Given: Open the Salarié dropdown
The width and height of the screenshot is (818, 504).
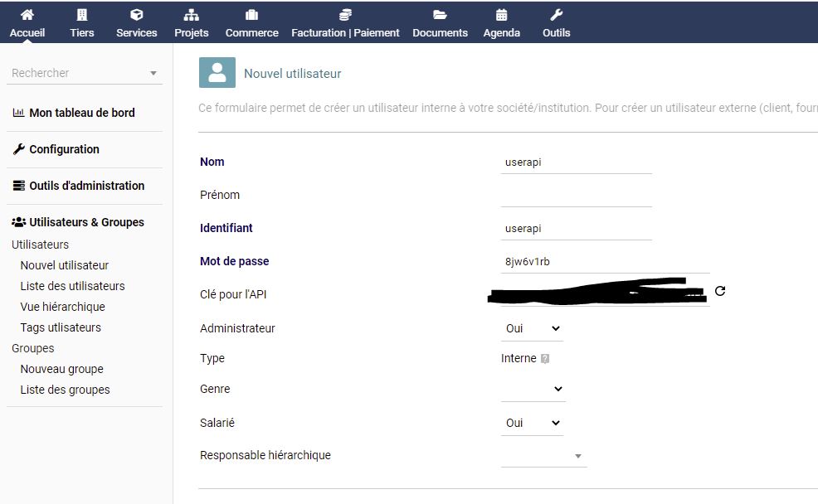Looking at the screenshot, I should tap(532, 423).
